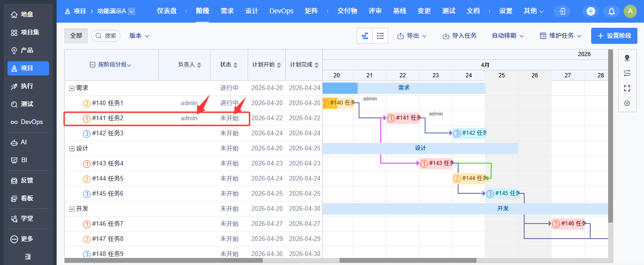Click the Gantt horizontal scrollbar
644x265 pixels.
(408, 260)
